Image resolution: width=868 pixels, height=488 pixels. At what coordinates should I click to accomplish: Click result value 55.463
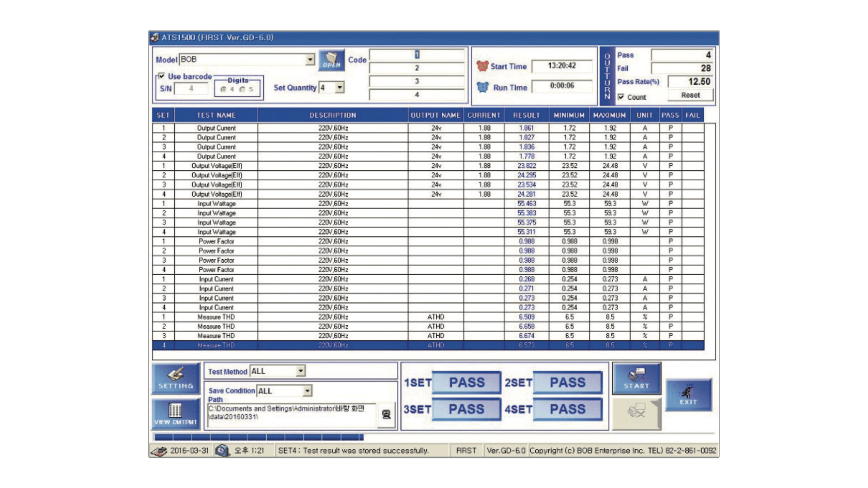coord(526,203)
